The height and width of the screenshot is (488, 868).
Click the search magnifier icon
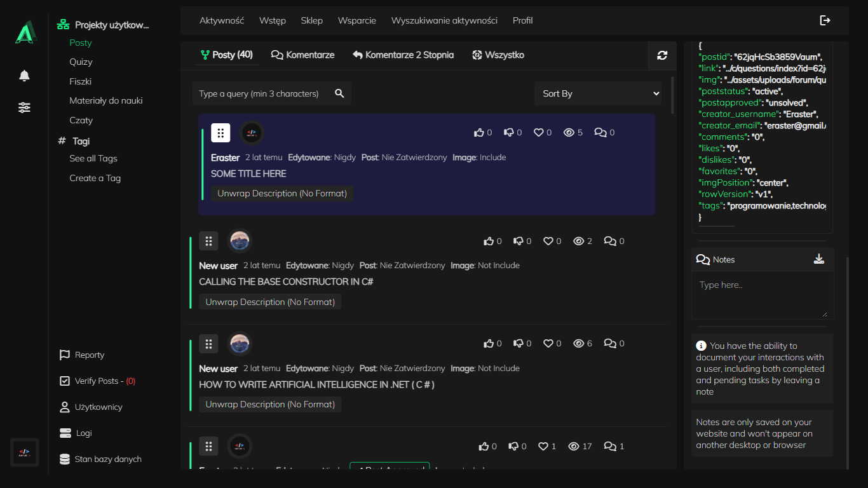pos(339,93)
